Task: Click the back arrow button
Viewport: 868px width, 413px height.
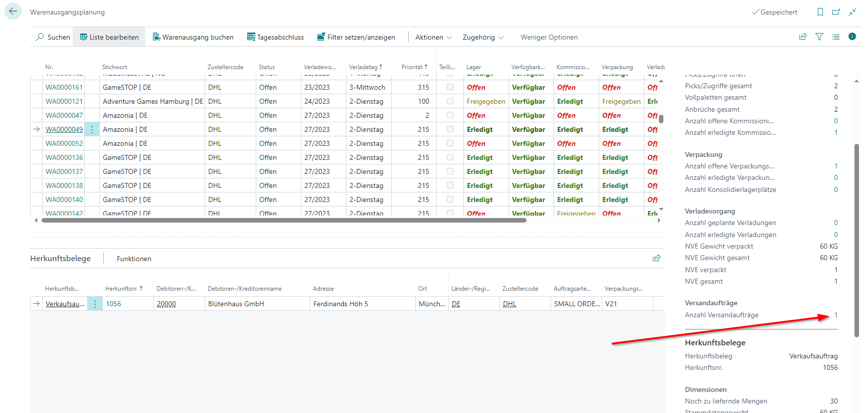Action: (x=13, y=11)
